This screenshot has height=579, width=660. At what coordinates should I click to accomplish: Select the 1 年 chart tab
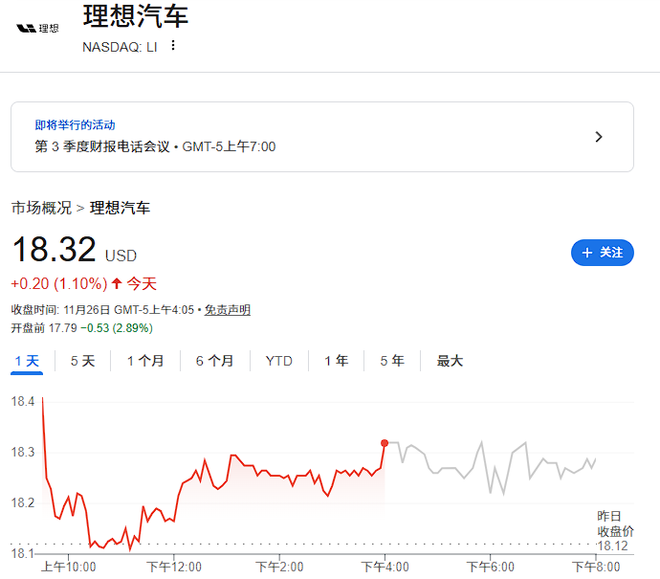point(336,361)
